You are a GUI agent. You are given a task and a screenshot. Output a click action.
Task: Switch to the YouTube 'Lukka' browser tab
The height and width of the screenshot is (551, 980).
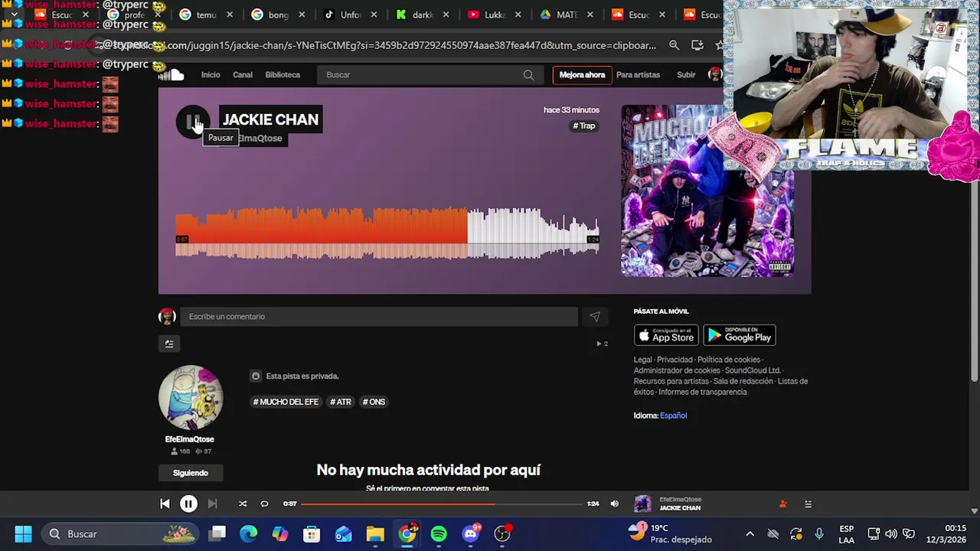494,15
